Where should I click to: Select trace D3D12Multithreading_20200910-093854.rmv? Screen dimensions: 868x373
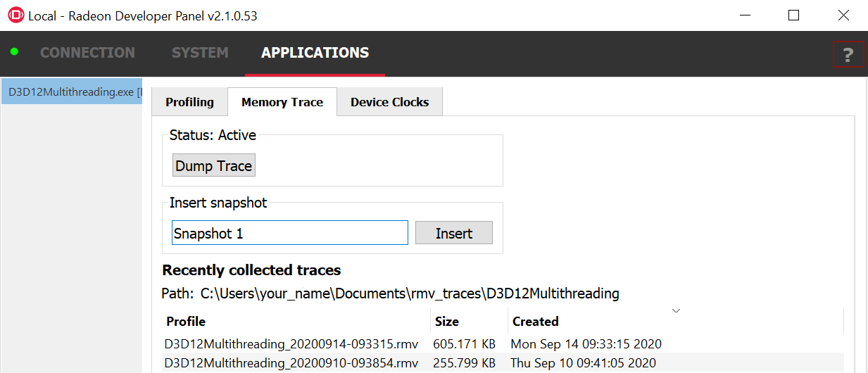291,363
